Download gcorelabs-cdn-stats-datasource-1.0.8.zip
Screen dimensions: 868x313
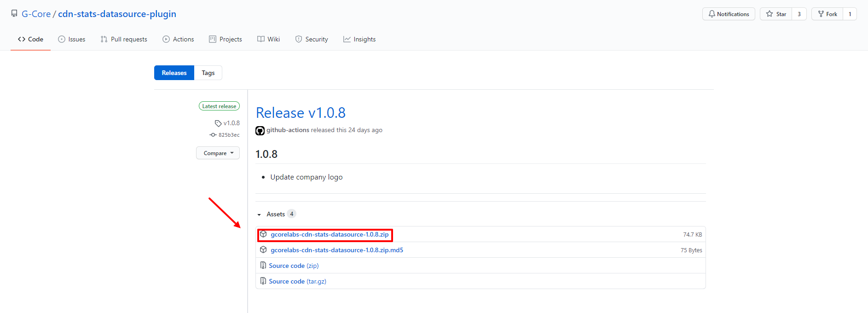point(330,234)
